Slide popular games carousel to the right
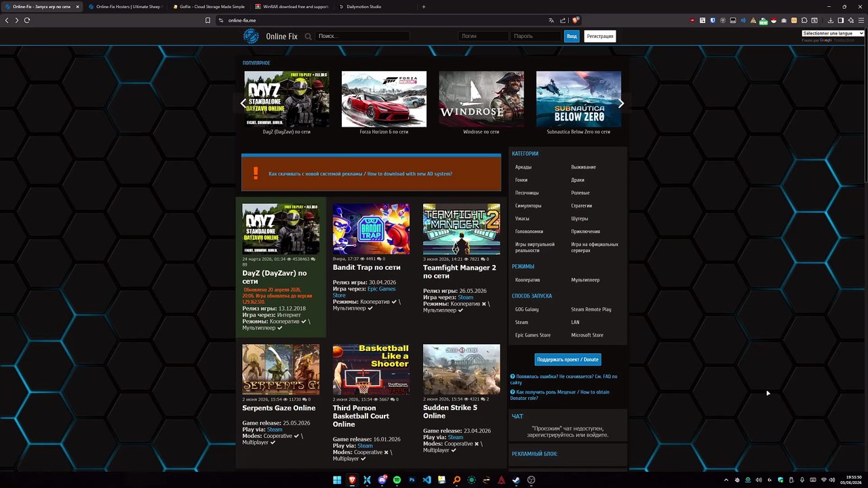This screenshot has width=868, height=488. click(620, 104)
